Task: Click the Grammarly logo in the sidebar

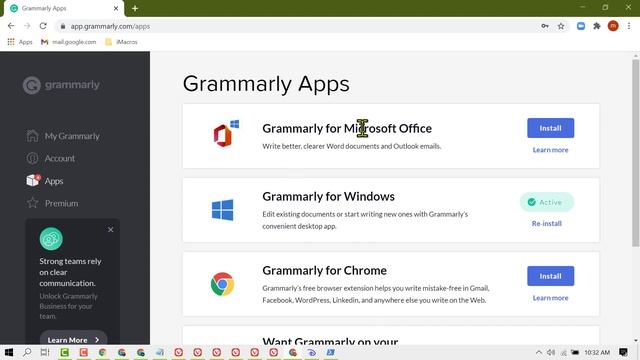Action: [x=61, y=85]
